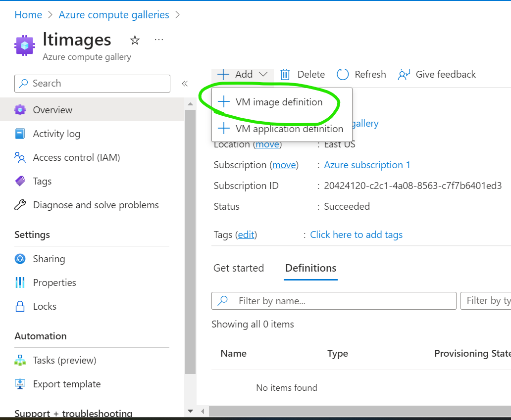Click the Activity log icon
Image resolution: width=511 pixels, height=420 pixels.
click(x=20, y=134)
